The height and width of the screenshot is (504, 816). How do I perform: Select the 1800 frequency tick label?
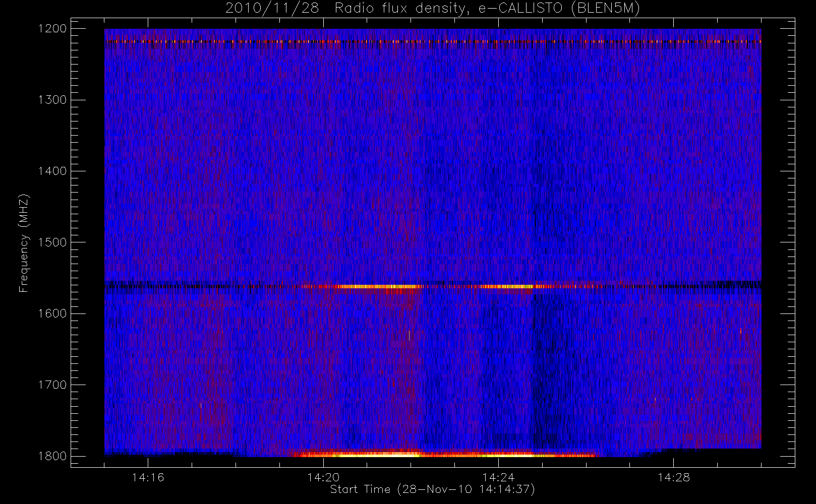(52, 456)
